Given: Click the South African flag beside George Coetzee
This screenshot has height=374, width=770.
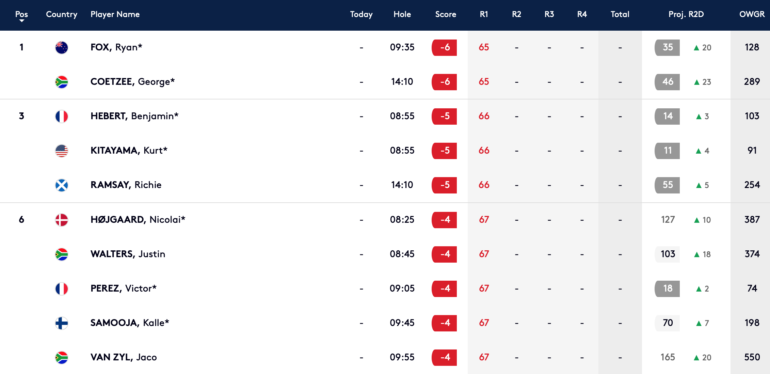Looking at the screenshot, I should pyautogui.click(x=61, y=82).
